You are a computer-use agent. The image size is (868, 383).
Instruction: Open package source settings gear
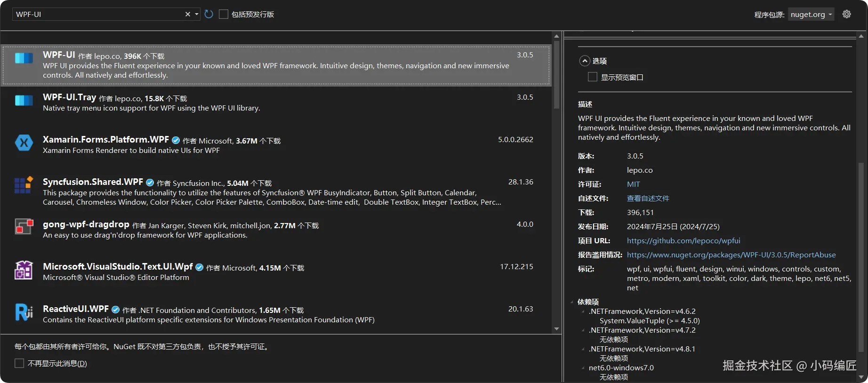tap(847, 14)
